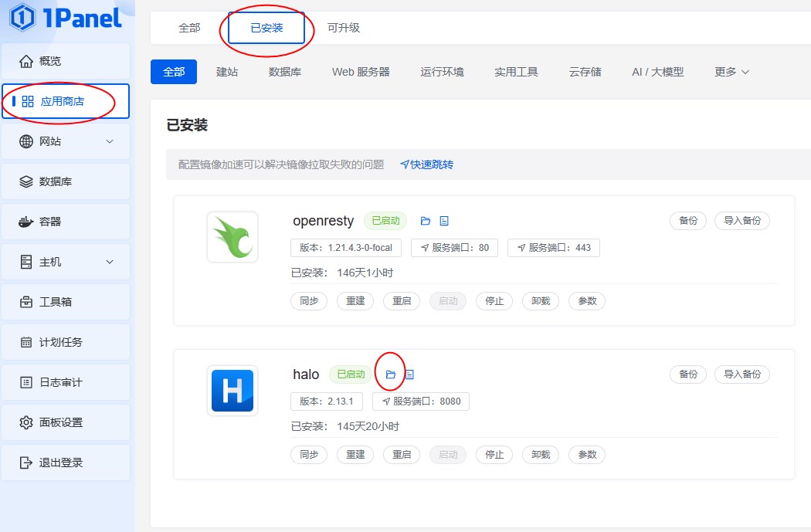This screenshot has height=532, width=811.
Task: Click the halo app logo
Action: point(232,391)
